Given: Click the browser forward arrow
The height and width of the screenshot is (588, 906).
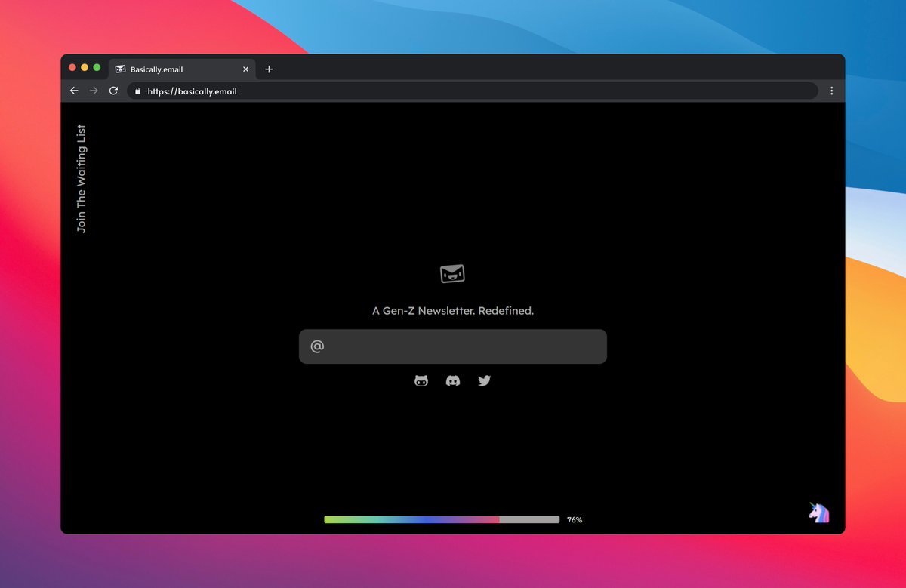Looking at the screenshot, I should click(x=94, y=91).
